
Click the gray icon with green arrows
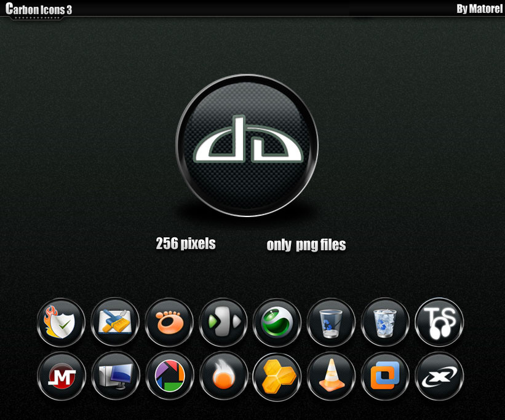tap(223, 322)
